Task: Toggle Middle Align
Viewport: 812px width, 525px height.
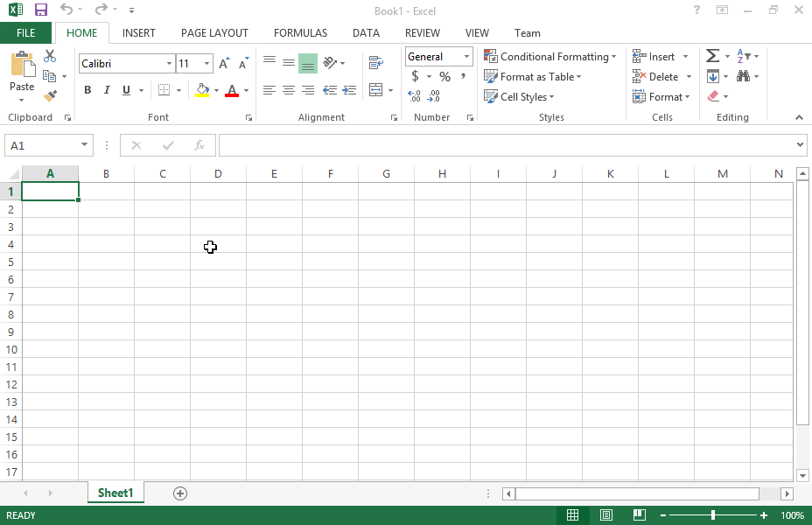Action: click(289, 63)
